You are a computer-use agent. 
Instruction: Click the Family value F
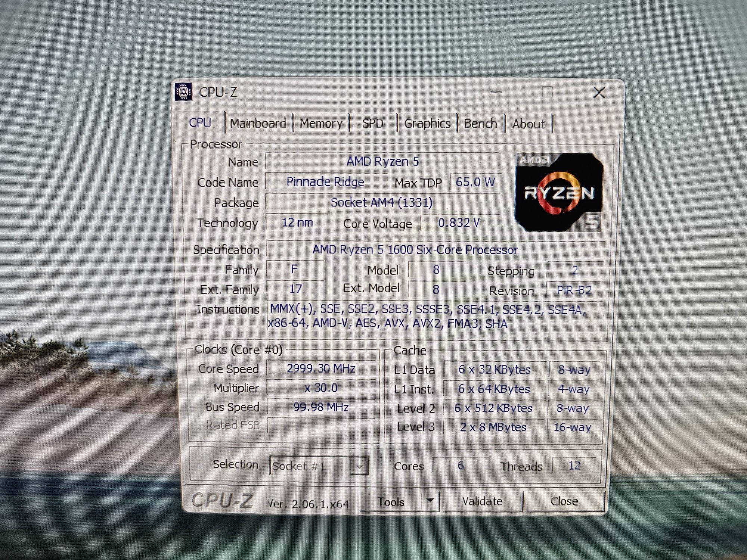pyautogui.click(x=294, y=269)
